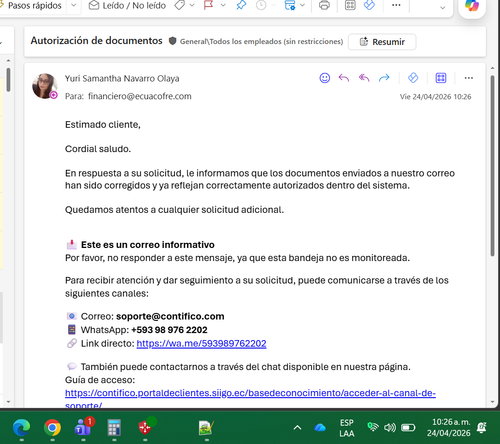Open Calculator from the taskbar
Image resolution: width=500 pixels, height=444 pixels.
pos(114,428)
